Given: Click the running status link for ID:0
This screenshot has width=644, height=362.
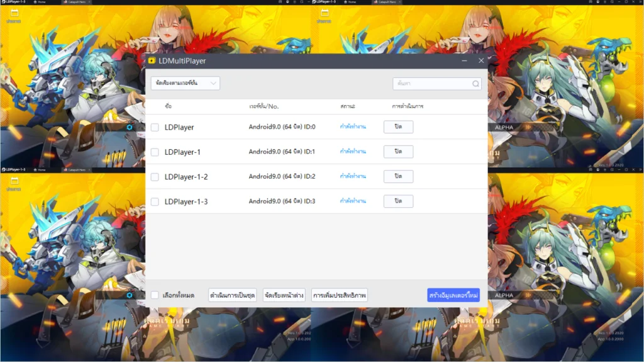Looking at the screenshot, I should point(353,127).
